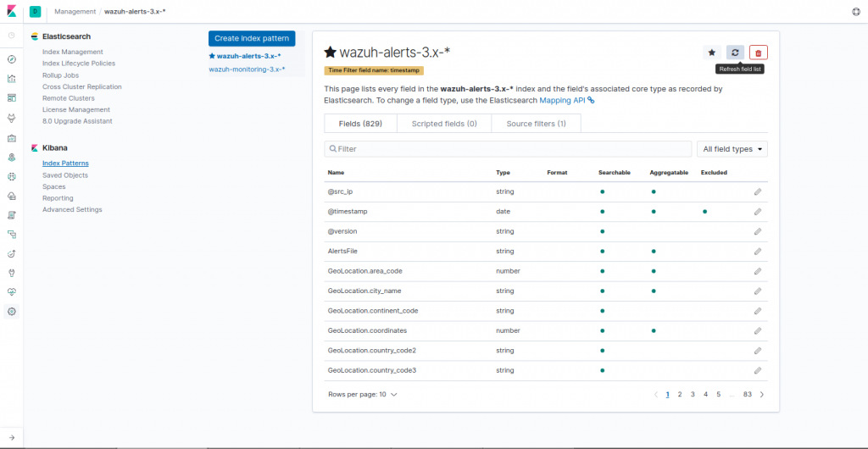Edit the @timestamp field
The width and height of the screenshot is (868, 449).
point(758,211)
